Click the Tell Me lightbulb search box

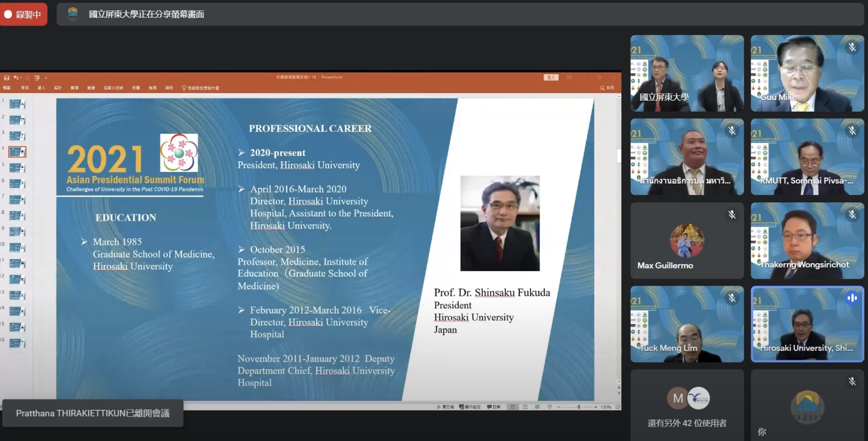click(201, 88)
